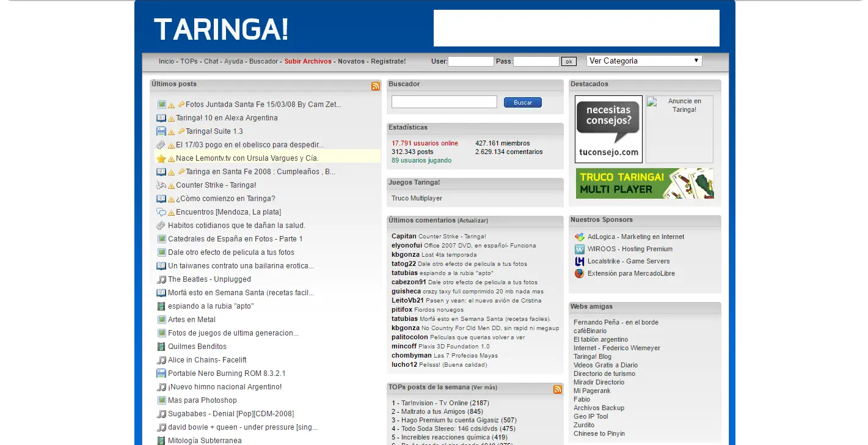Click floppy disk icon beside Portable Nero Burning ROM

tap(161, 373)
